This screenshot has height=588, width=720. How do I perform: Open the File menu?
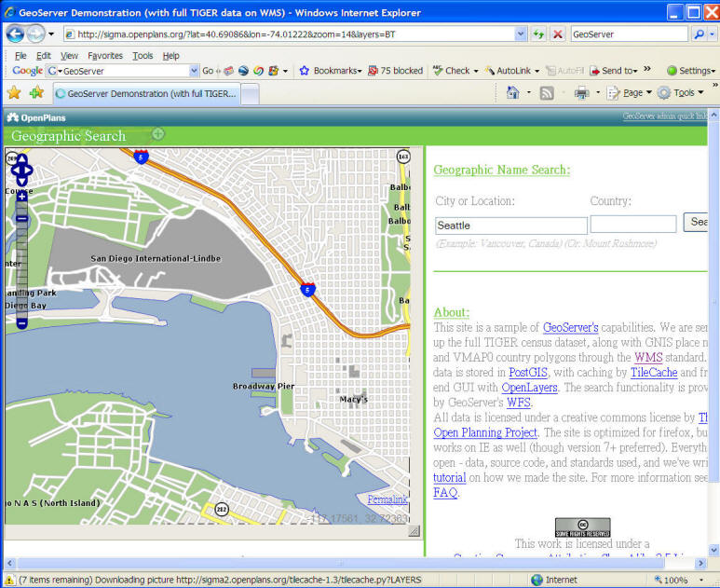20,56
